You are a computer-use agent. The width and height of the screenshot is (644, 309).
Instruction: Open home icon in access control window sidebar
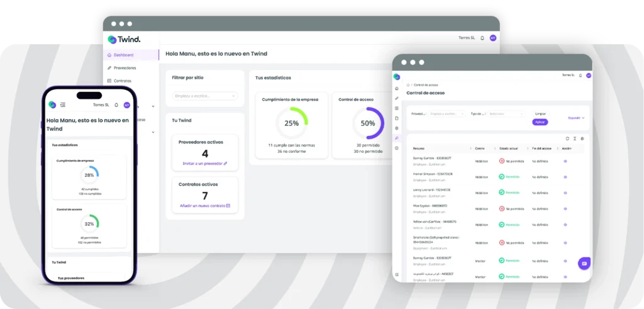(x=396, y=88)
